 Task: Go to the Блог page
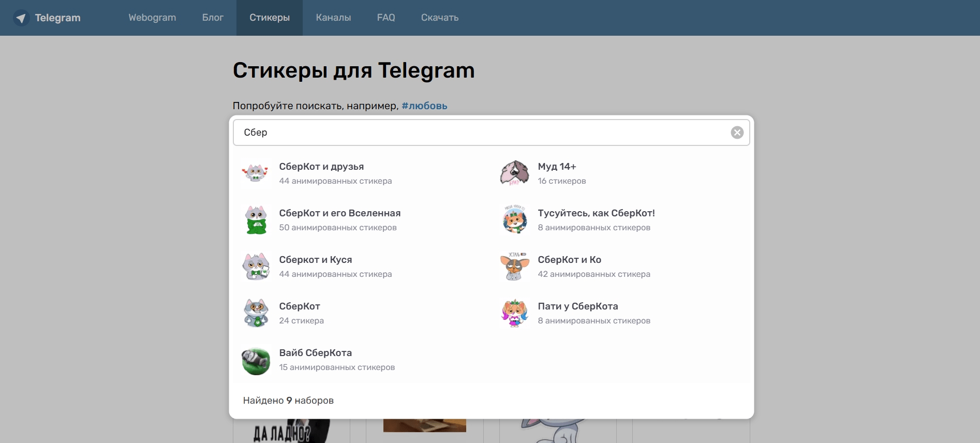[213, 18]
